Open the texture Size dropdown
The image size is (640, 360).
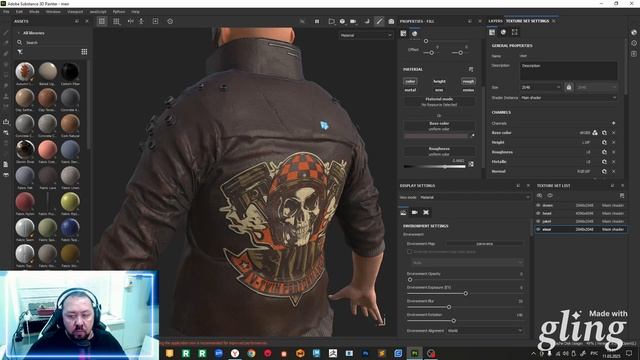point(541,87)
